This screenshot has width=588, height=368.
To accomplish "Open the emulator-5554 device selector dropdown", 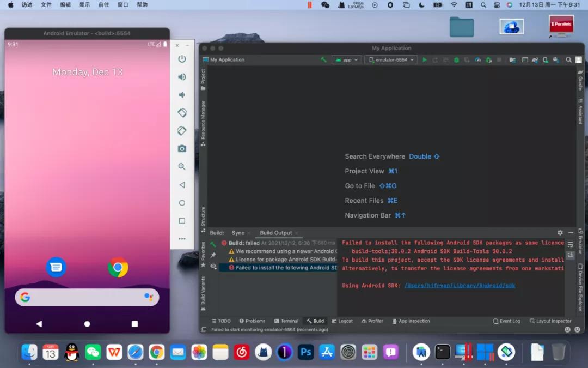I will [391, 60].
